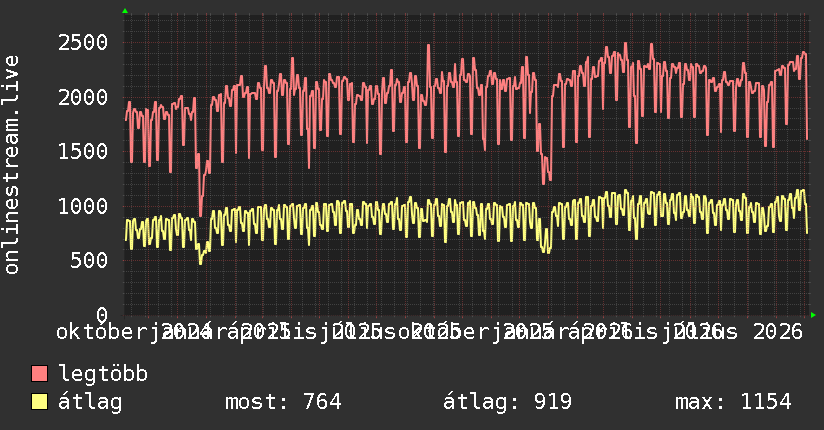The width and height of the screenshot is (824, 430).
Task: Select the legtöbb legend label
Action: (103, 374)
